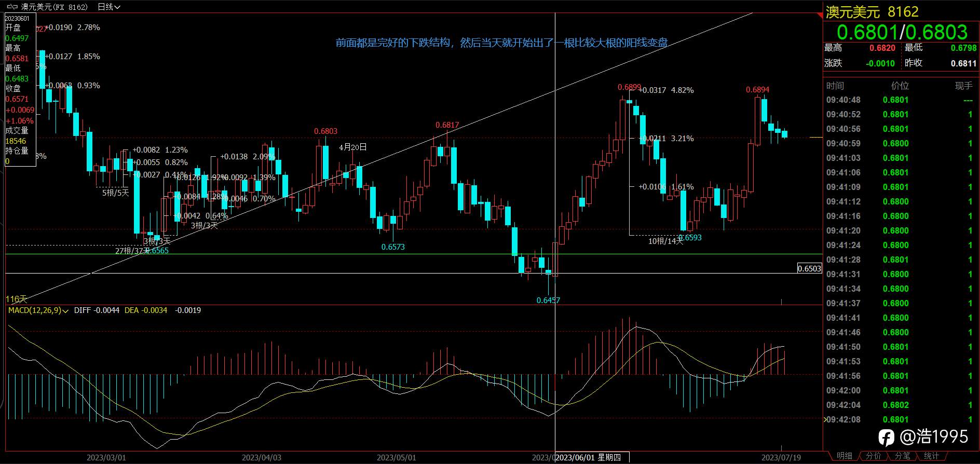Screen dimensions: 980x464
Task: Click the 0.6573 low price label
Action: [393, 247]
